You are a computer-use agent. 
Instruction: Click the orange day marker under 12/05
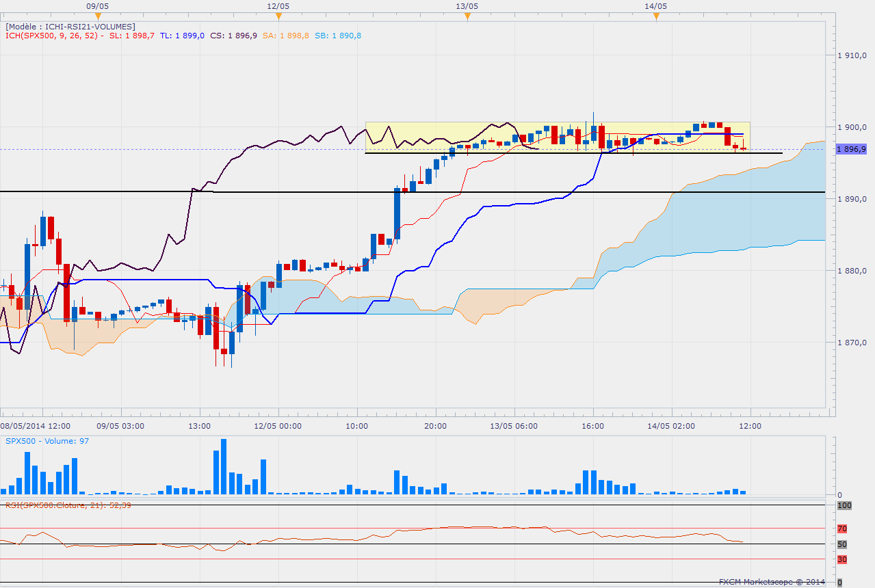278,16
